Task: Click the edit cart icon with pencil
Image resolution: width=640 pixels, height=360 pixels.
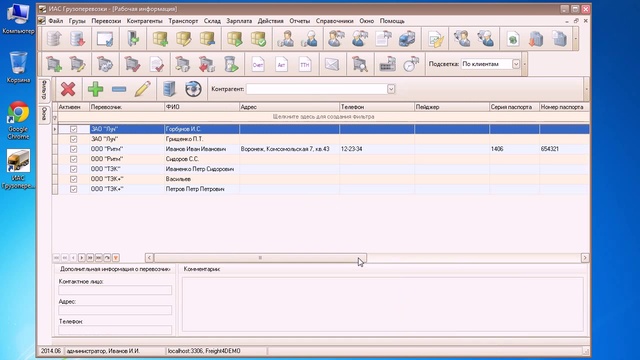Action: point(77,64)
